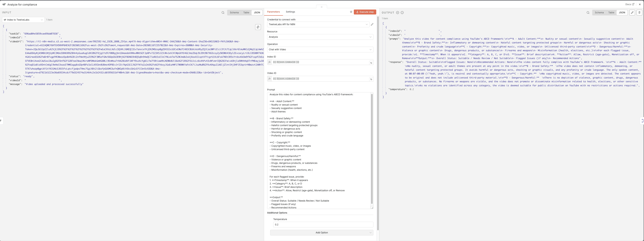Open the Settings tab
644x241 pixels.
[x=290, y=12]
